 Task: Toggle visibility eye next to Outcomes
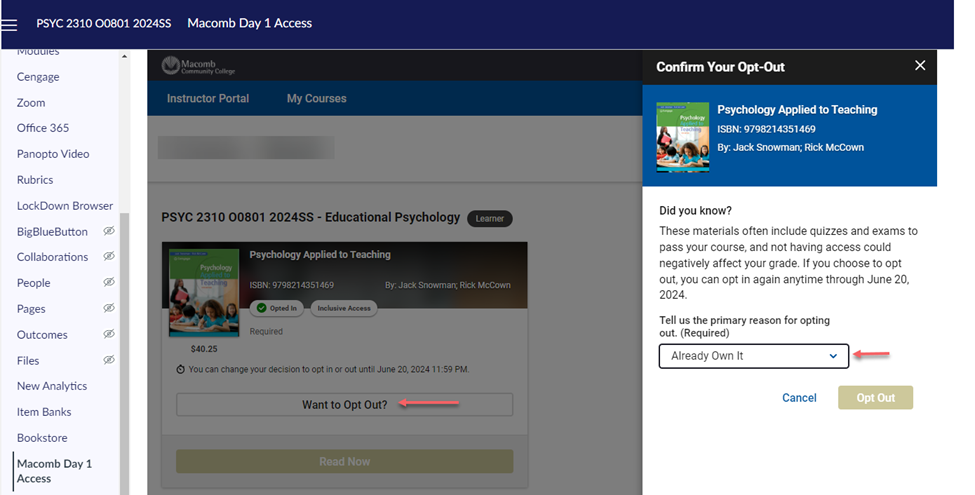[109, 334]
